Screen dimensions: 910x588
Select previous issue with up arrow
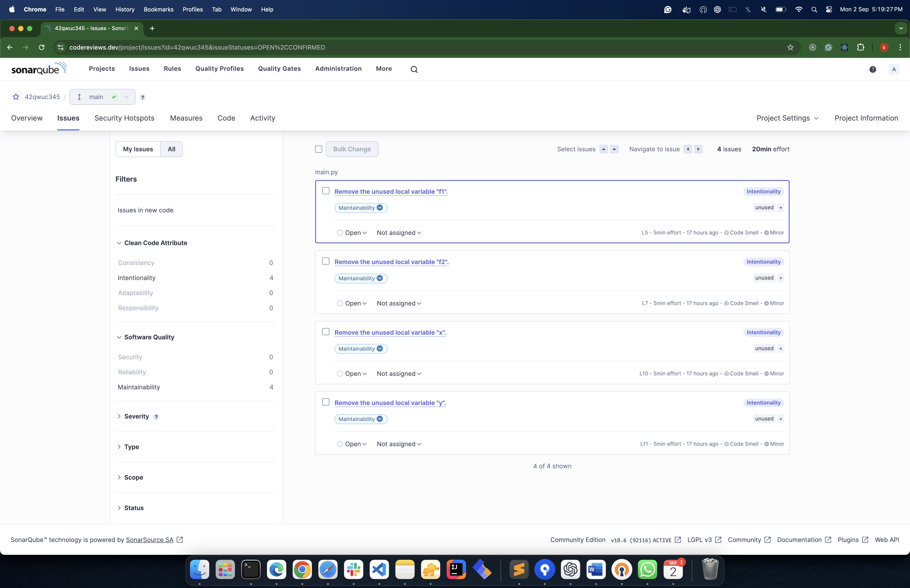pyautogui.click(x=604, y=149)
